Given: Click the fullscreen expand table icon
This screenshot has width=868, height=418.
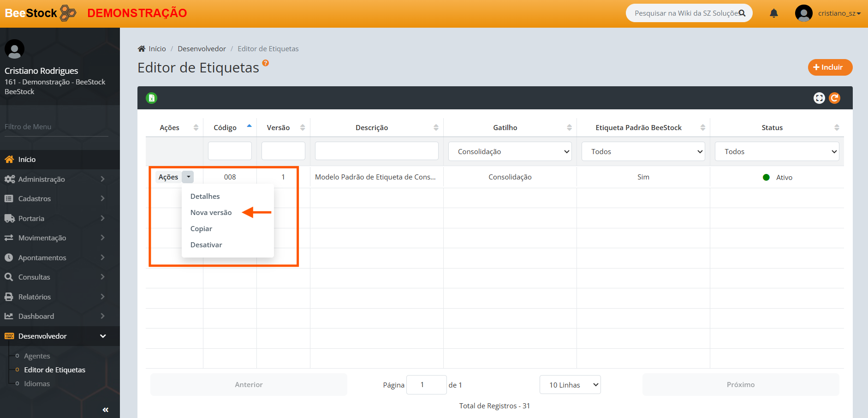Looking at the screenshot, I should pos(819,98).
